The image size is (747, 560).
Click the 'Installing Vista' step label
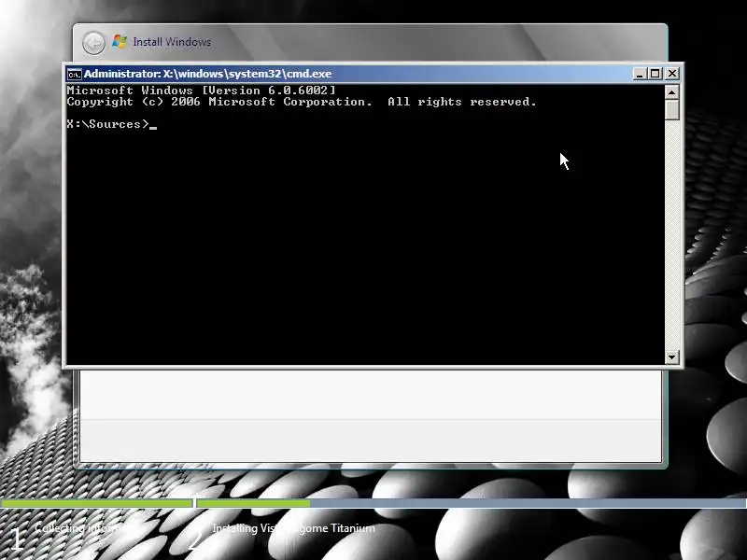pyautogui.click(x=293, y=528)
